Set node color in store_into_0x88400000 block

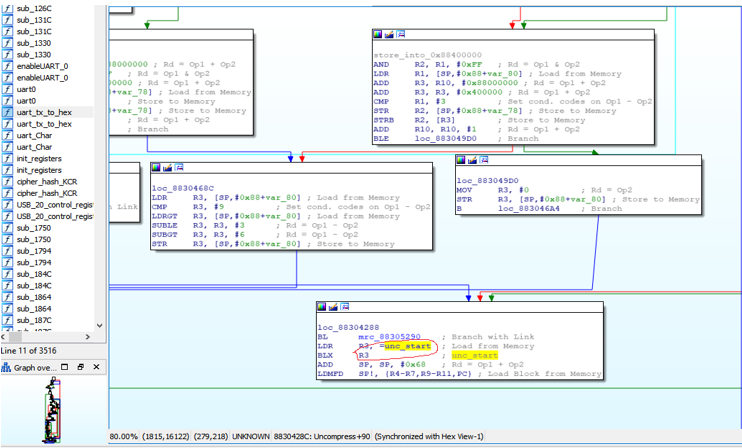tap(378, 34)
